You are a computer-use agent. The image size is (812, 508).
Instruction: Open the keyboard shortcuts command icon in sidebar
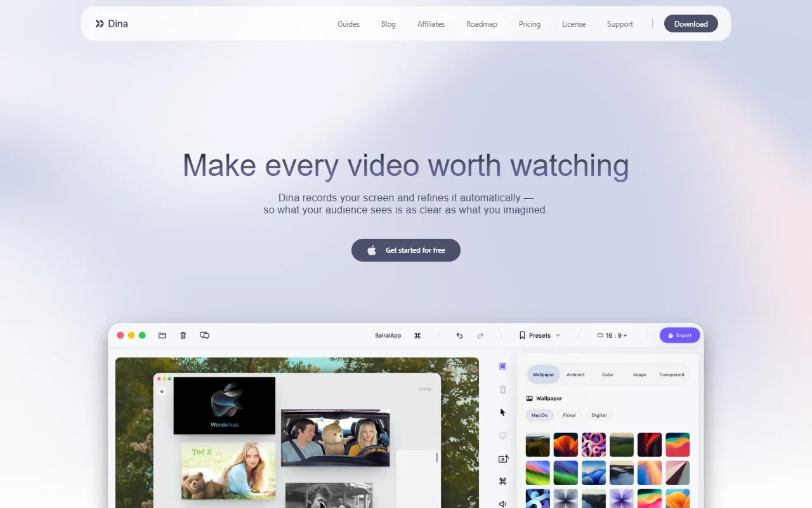(502, 481)
